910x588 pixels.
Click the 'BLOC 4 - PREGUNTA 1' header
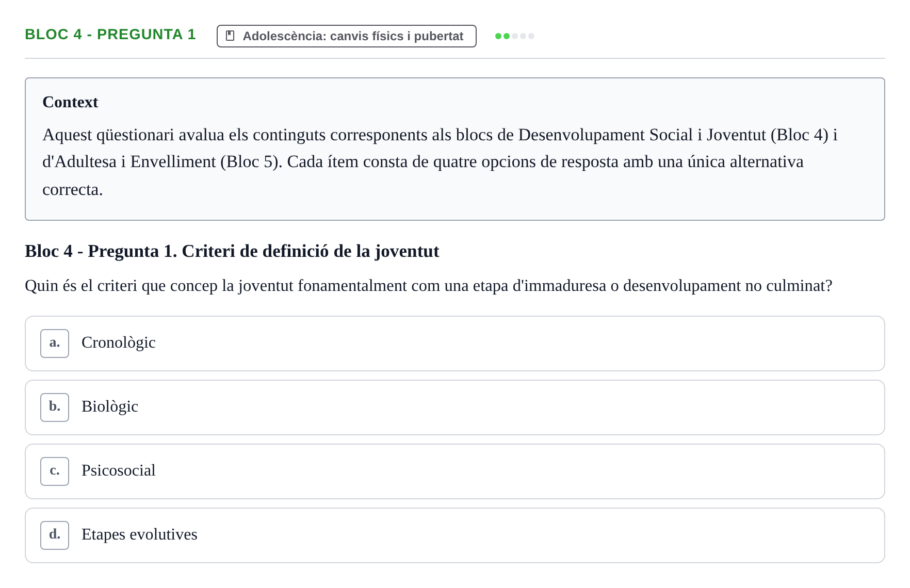click(x=110, y=35)
